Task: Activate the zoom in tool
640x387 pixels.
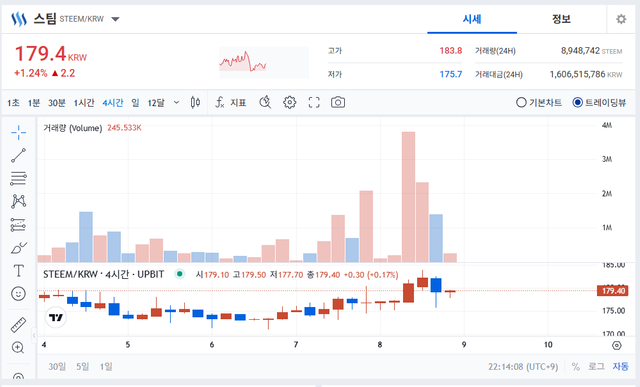Action: pos(18,347)
